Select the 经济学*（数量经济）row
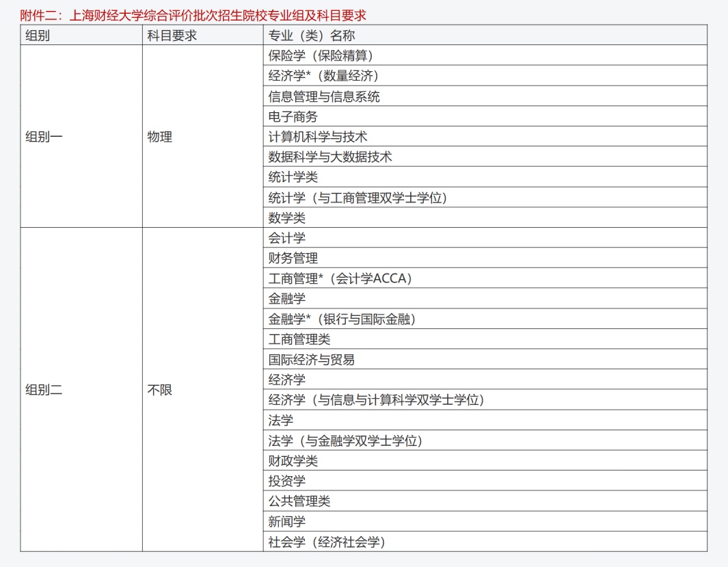The image size is (728, 567). (485, 76)
